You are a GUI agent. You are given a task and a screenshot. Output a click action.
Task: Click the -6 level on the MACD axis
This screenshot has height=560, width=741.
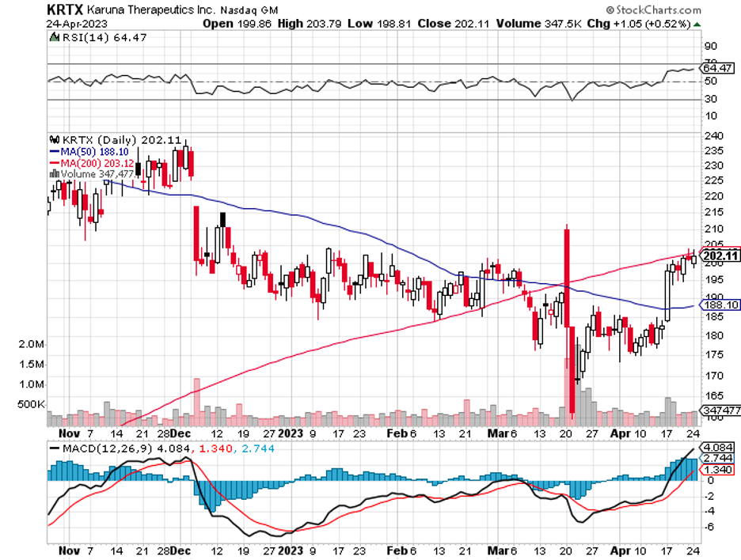(710, 528)
